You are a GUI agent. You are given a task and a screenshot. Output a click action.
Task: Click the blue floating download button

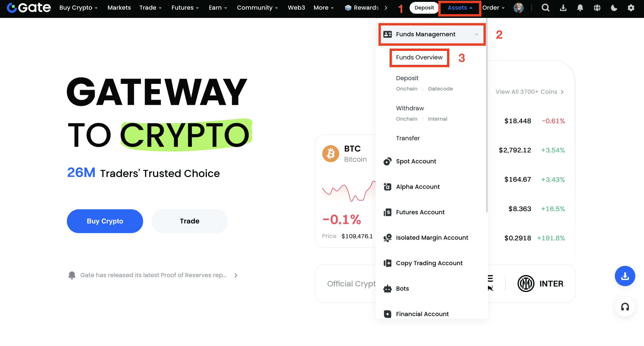pos(625,276)
